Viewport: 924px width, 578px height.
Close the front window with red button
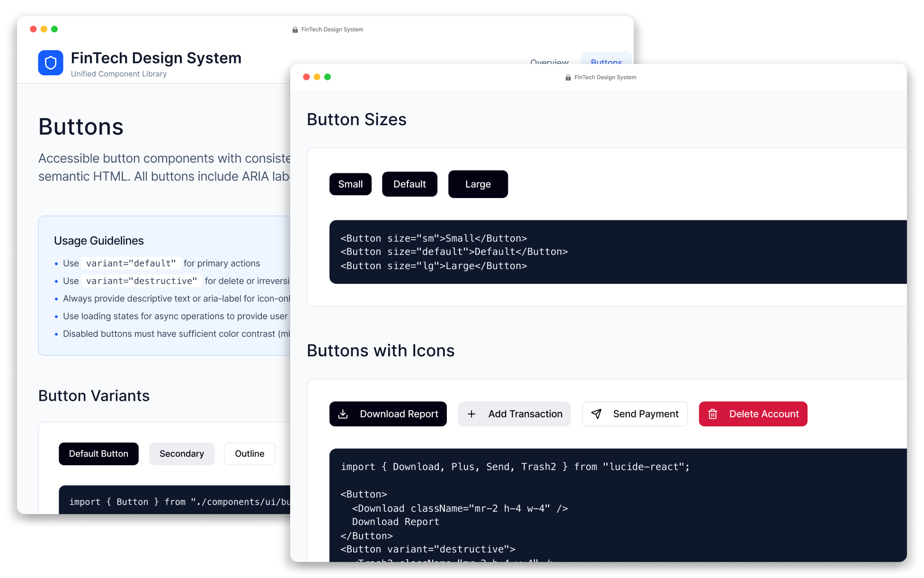(x=306, y=77)
